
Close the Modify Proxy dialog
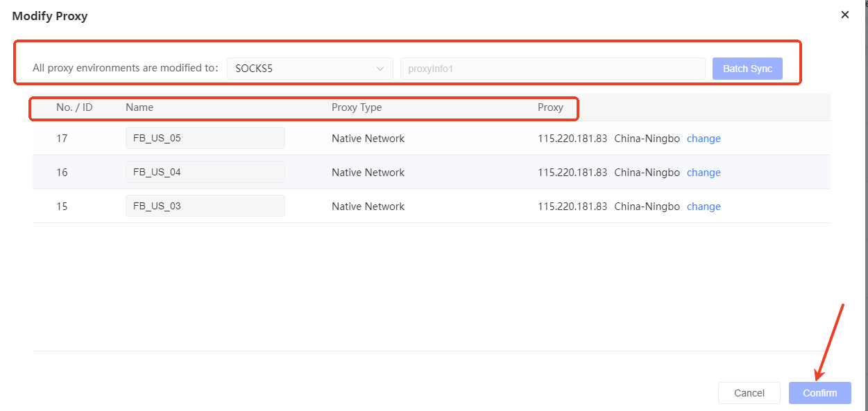[844, 15]
